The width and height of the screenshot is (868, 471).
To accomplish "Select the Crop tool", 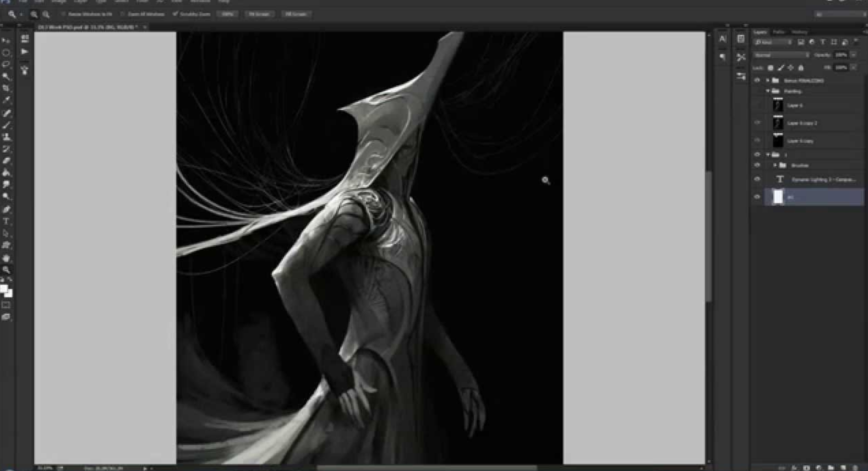I will tap(6, 88).
